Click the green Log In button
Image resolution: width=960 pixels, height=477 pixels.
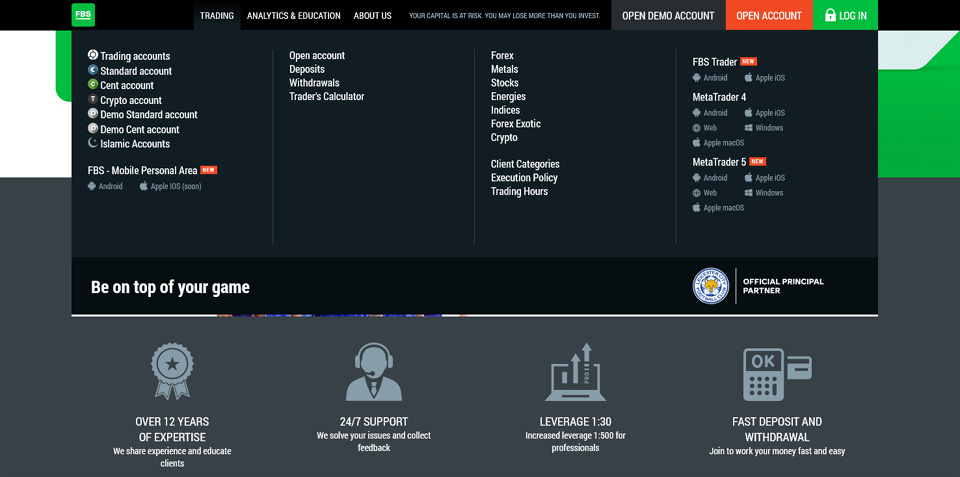pyautogui.click(x=846, y=15)
